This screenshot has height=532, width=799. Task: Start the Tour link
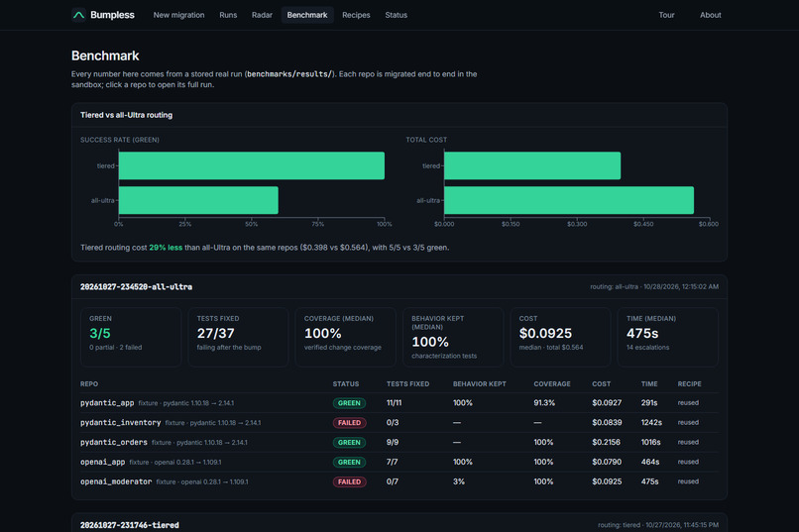pos(666,15)
